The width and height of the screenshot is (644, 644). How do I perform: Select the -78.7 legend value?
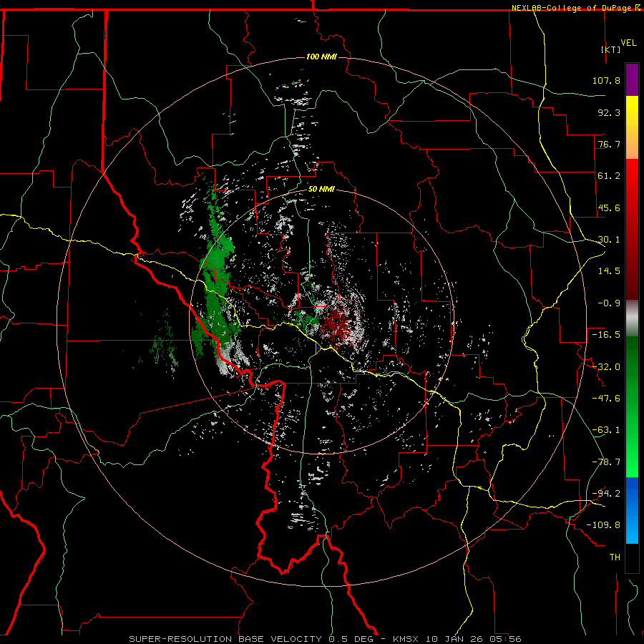pyautogui.click(x=606, y=462)
